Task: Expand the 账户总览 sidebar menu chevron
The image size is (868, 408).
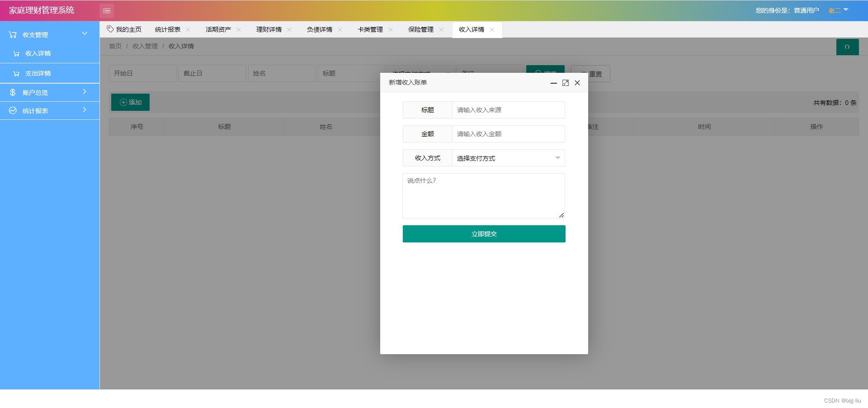Action: 85,91
